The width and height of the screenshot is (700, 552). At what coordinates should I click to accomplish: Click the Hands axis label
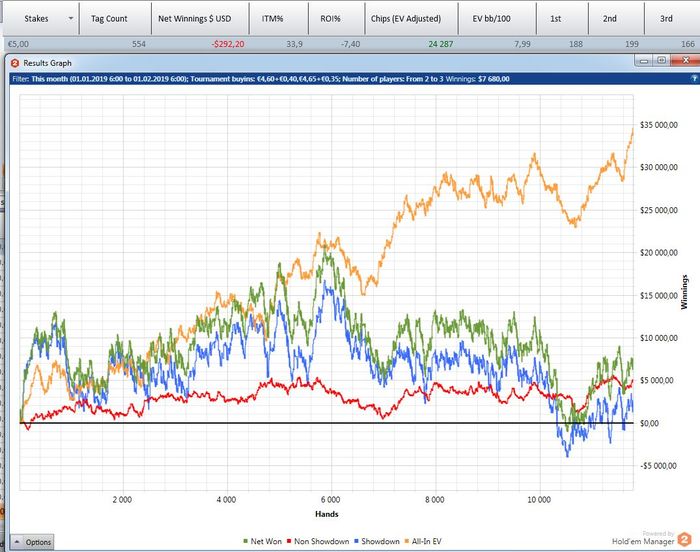point(327,514)
